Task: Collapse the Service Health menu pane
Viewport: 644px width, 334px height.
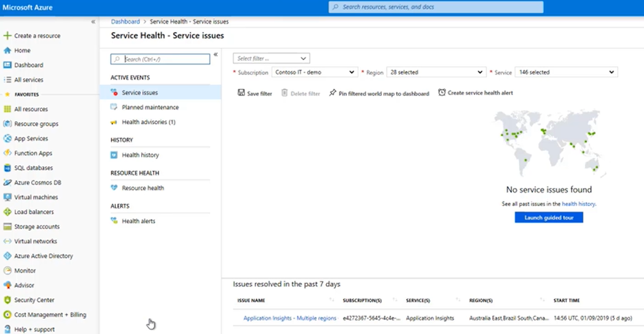Action: pyautogui.click(x=215, y=54)
